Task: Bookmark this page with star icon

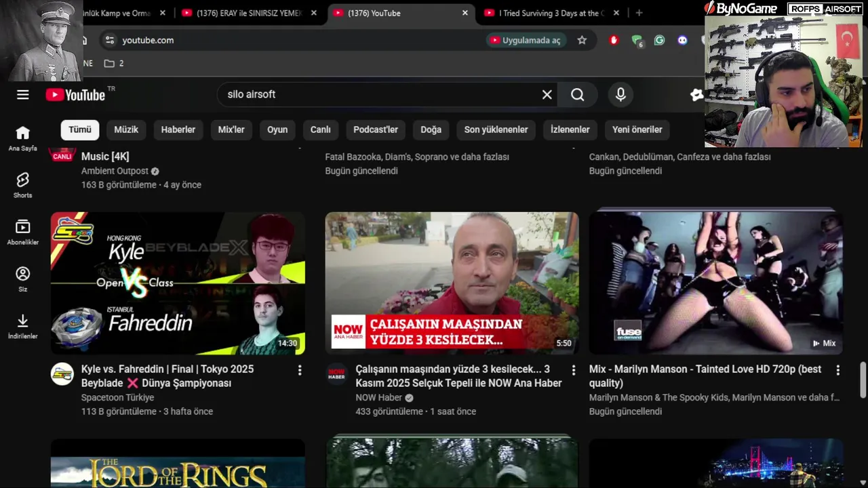Action: coord(582,40)
